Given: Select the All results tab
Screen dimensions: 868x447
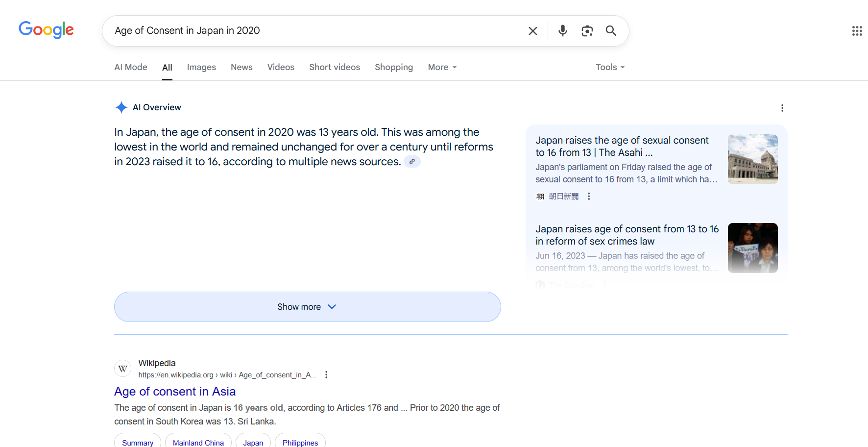Looking at the screenshot, I should pos(167,68).
